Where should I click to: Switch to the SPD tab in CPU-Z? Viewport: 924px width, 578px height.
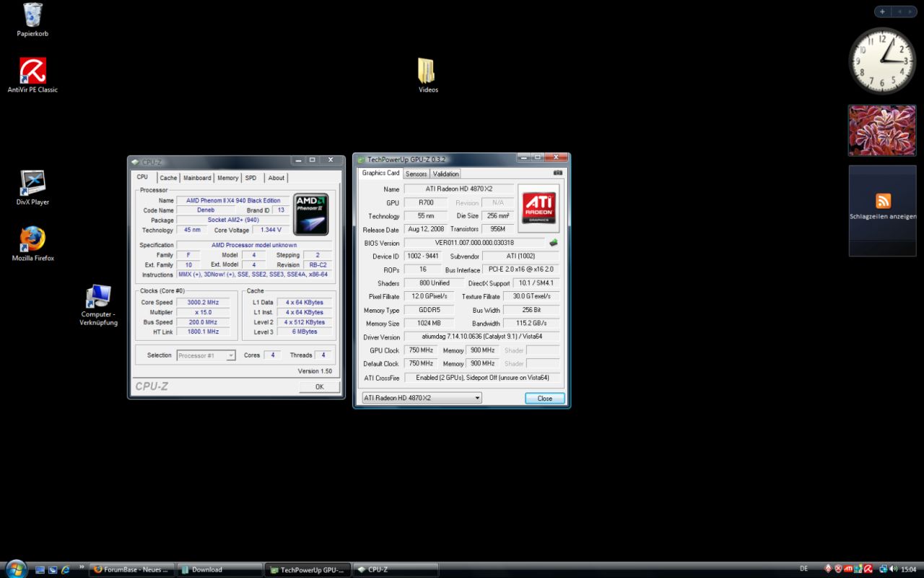click(x=250, y=178)
